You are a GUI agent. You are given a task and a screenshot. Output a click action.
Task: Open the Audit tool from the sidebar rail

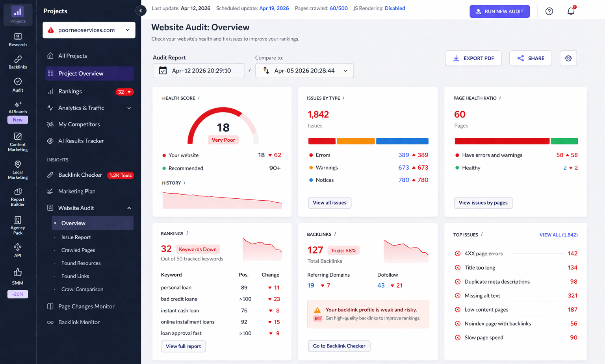pos(17,85)
